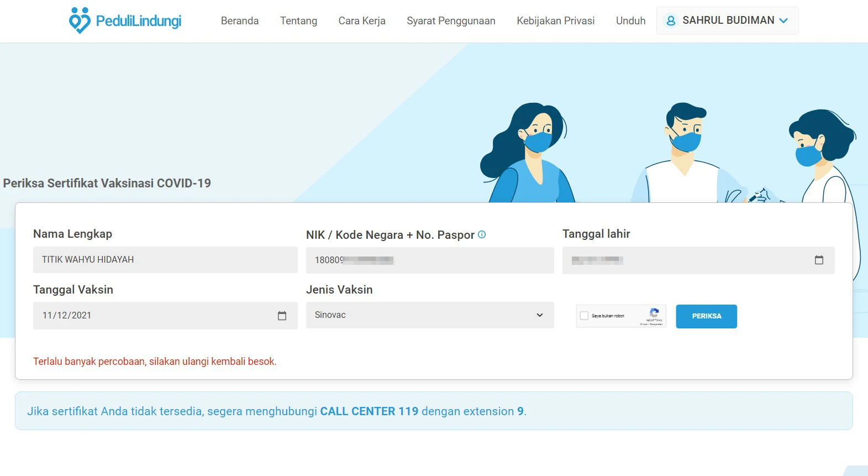The width and height of the screenshot is (868, 476).
Task: Open Syarat Penggunaan page
Action: [x=451, y=20]
